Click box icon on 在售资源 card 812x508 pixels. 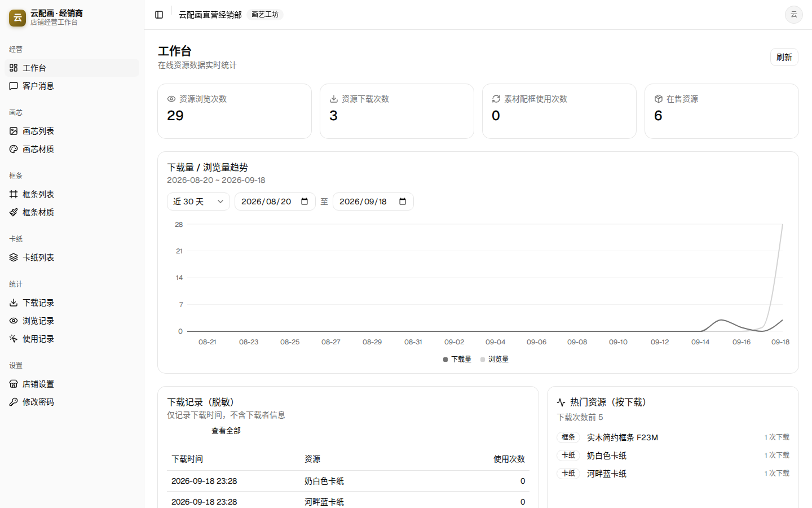point(659,99)
